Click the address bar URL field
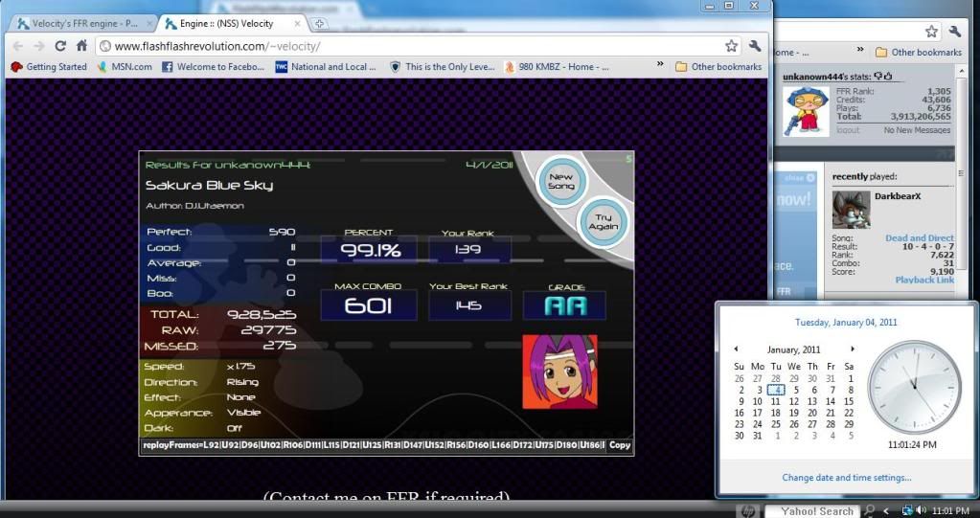The width and height of the screenshot is (980, 518). pos(412,46)
